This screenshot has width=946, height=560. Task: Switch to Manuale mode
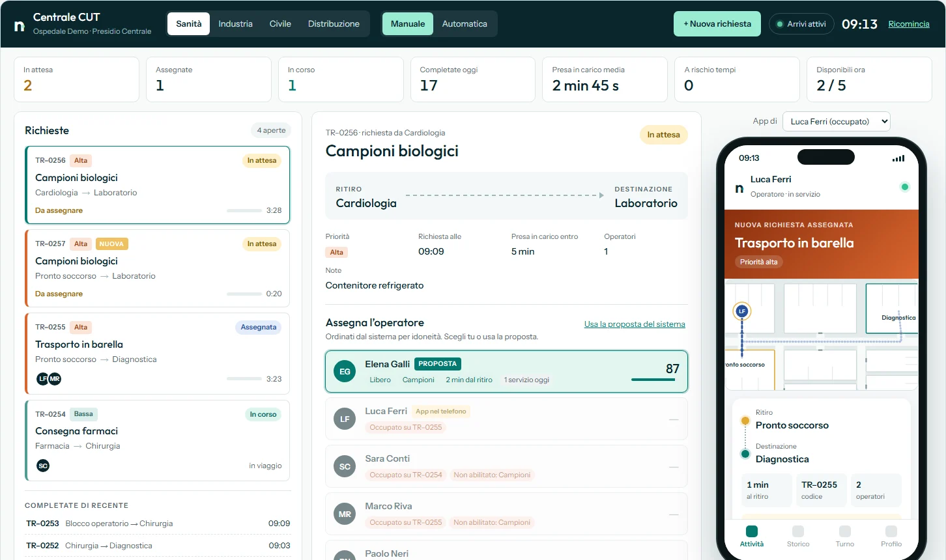(x=408, y=24)
